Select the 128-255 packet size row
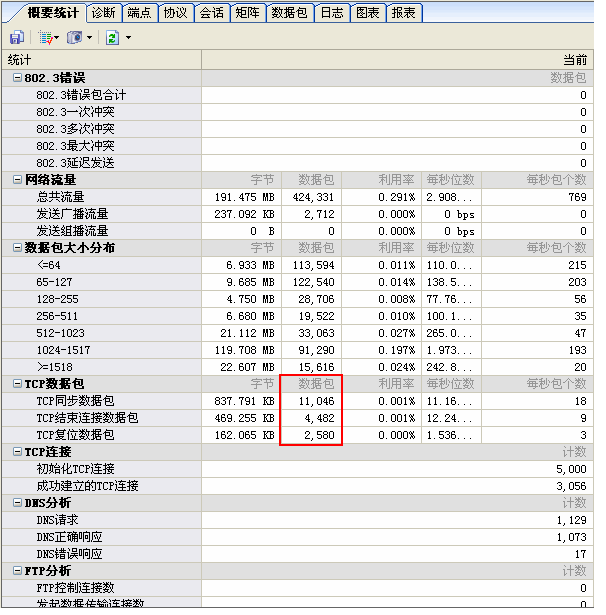Screen dimensions: 606x615 tap(297, 299)
